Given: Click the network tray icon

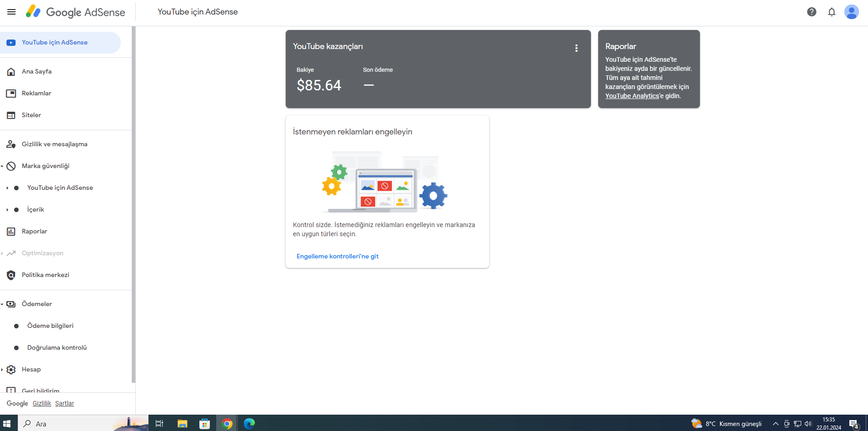Looking at the screenshot, I should 798,424.
